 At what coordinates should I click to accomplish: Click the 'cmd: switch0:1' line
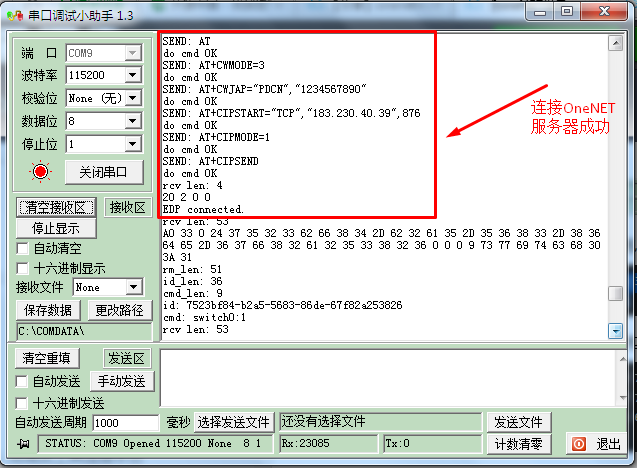[204, 317]
